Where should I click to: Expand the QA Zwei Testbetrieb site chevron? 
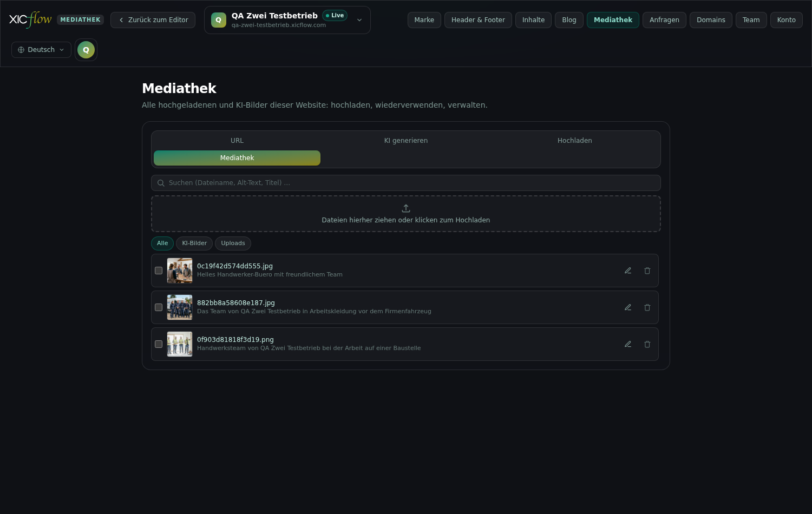pyautogui.click(x=359, y=20)
